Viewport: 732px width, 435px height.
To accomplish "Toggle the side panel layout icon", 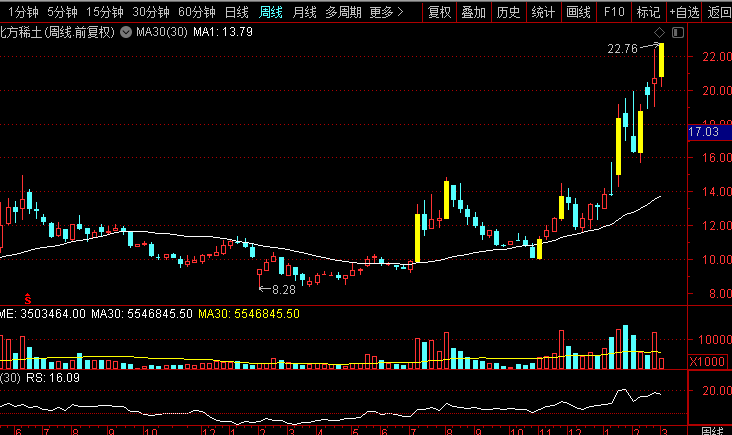I will tap(678, 32).
